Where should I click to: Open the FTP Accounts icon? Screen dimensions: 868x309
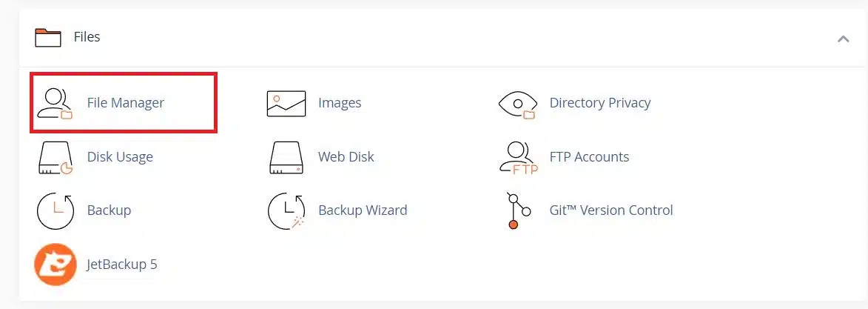[x=517, y=157]
